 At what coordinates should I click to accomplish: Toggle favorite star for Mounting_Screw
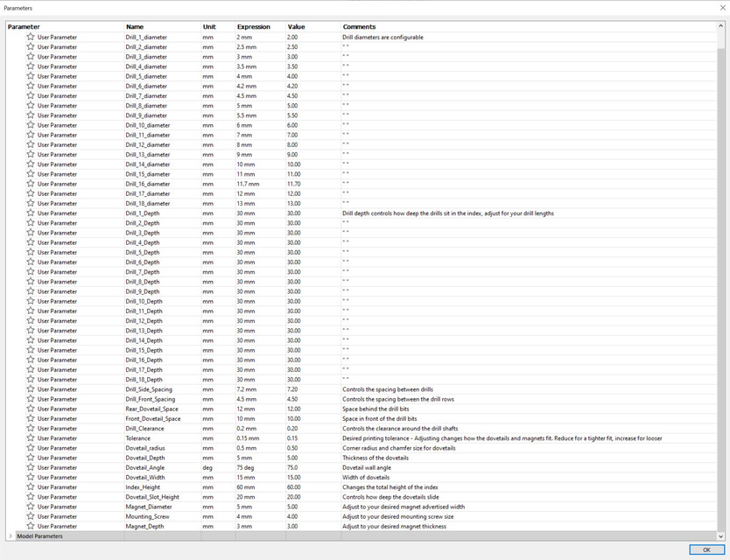click(x=31, y=517)
